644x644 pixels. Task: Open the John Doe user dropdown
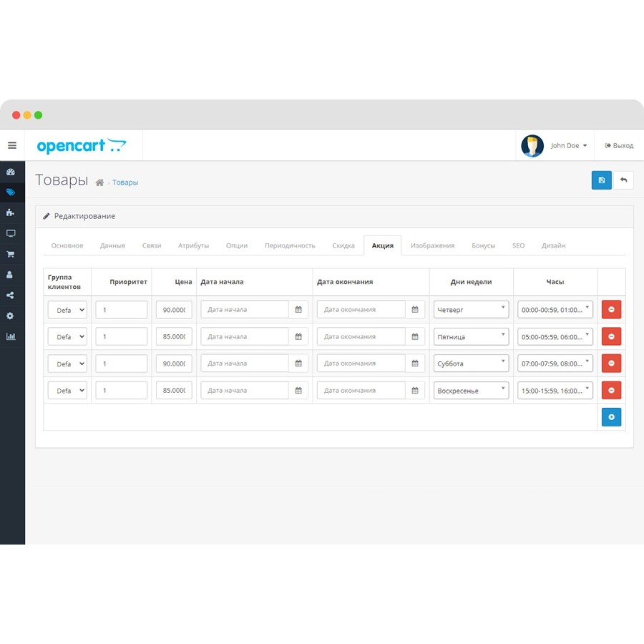coord(569,145)
